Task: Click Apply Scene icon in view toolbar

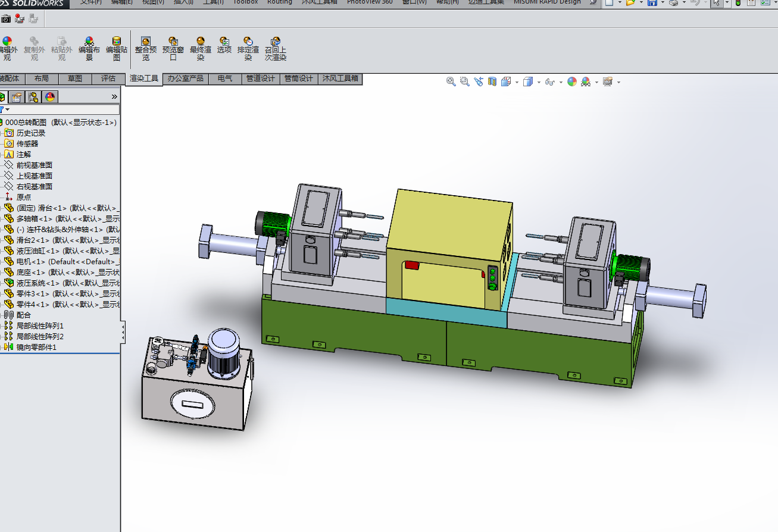Action: tap(586, 82)
